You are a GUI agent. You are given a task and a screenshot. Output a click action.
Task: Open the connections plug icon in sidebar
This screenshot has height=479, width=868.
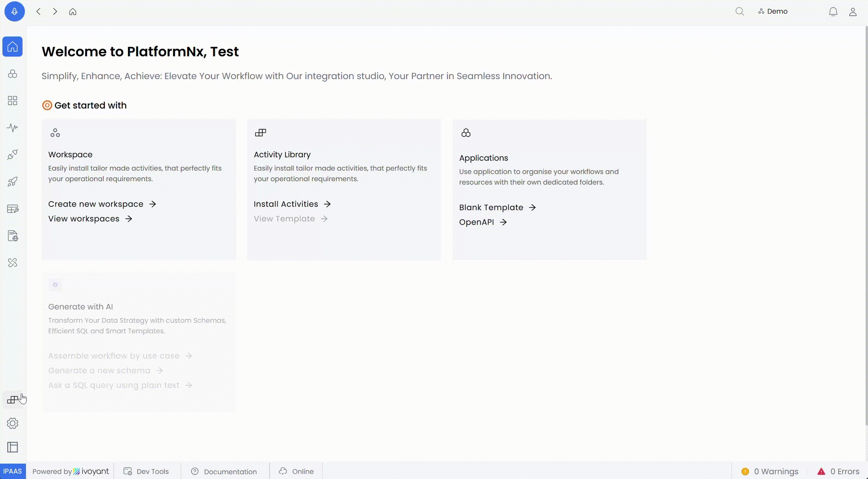point(12,155)
